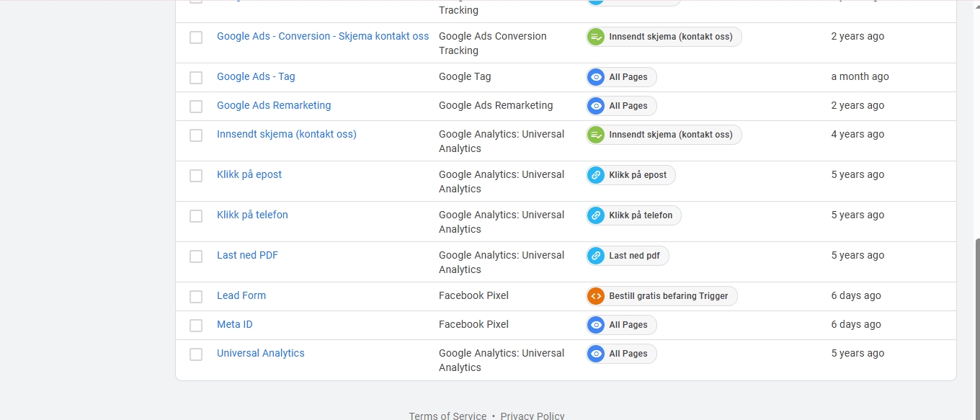Viewport: 980px width, 420px height.
Task: Open Innsendt skjema trigger label in Universal Analytics row
Action: click(x=671, y=135)
